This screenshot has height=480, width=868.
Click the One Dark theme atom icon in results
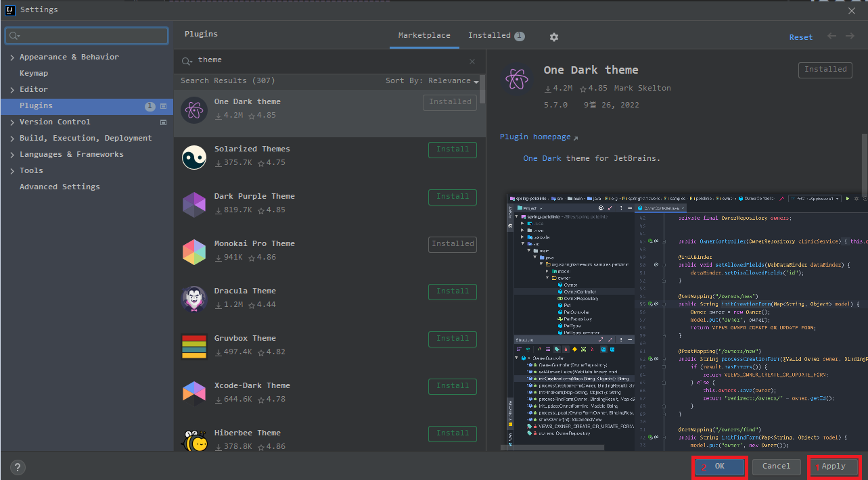(194, 110)
